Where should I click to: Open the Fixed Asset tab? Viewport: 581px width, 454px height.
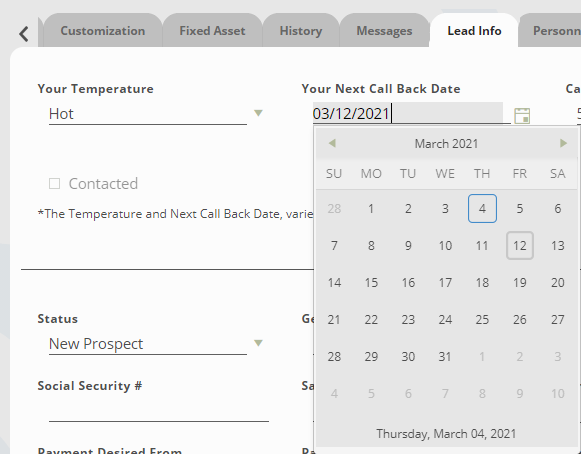point(212,31)
